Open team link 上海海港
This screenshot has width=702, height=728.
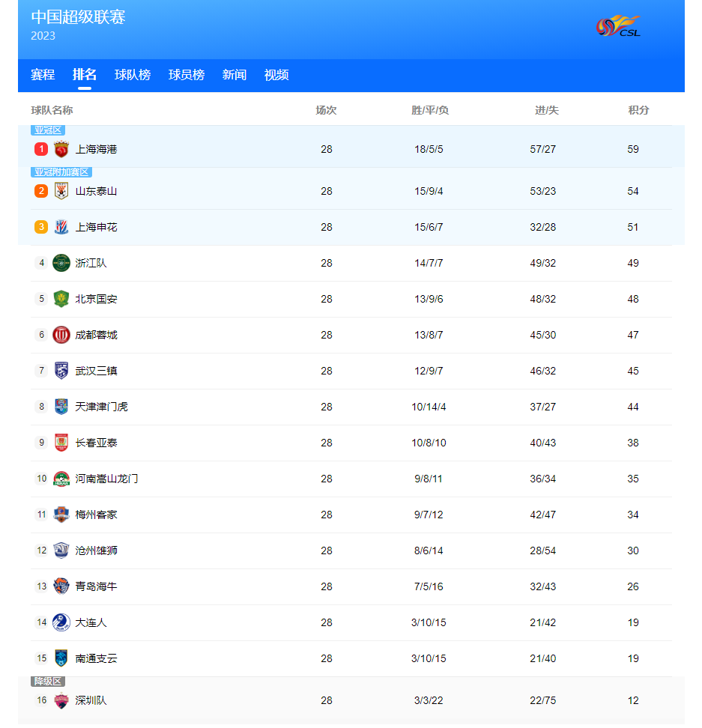(x=97, y=149)
